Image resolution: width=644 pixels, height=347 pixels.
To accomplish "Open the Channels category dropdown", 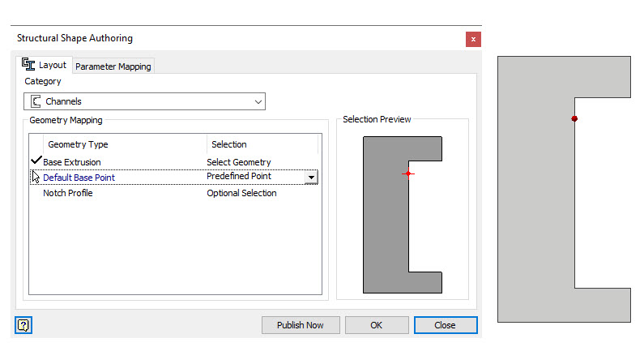I will (x=144, y=101).
